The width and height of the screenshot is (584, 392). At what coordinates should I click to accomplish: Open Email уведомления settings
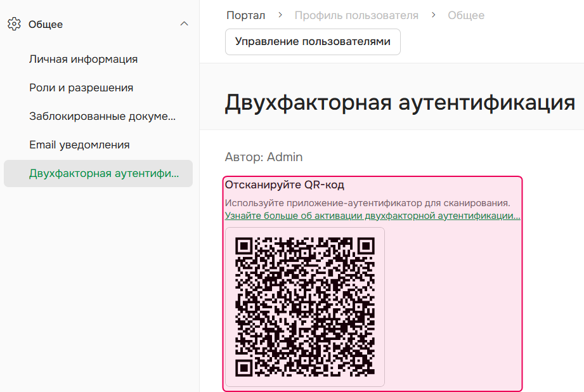pos(79,145)
